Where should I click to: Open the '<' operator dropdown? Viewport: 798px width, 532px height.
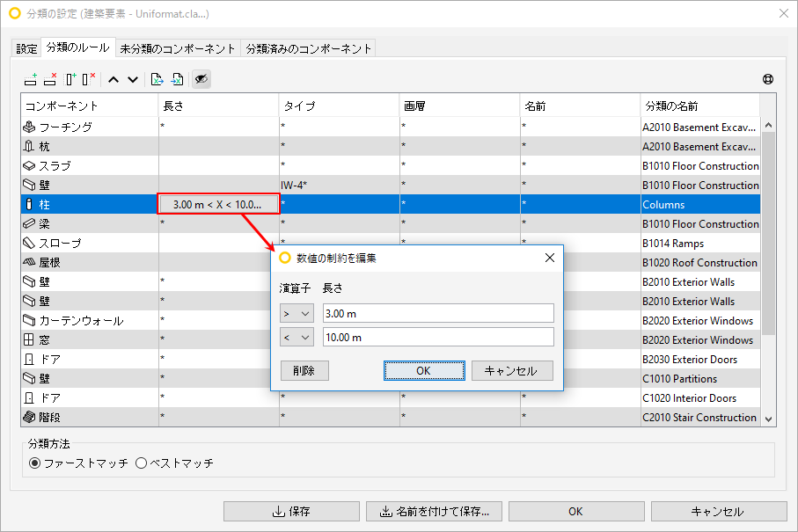[x=297, y=337]
